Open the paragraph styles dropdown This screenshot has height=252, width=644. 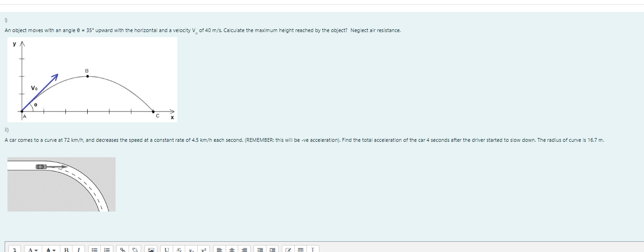tap(33, 250)
